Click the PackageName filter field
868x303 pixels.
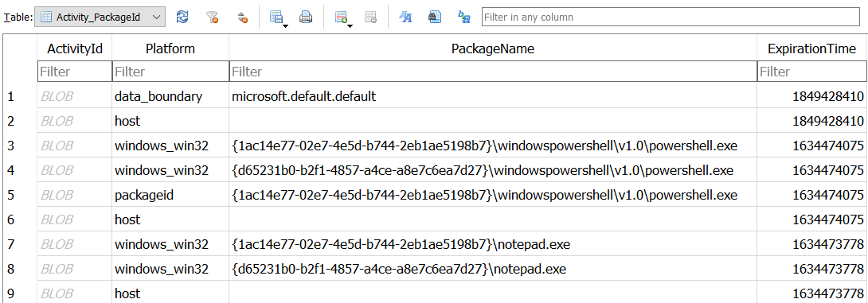493,72
